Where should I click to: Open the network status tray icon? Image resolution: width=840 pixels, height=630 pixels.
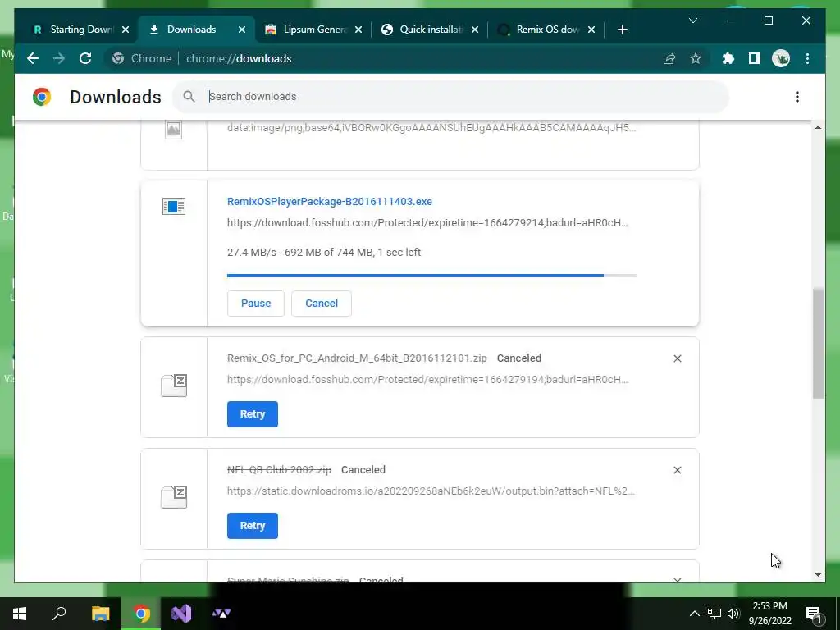(714, 614)
